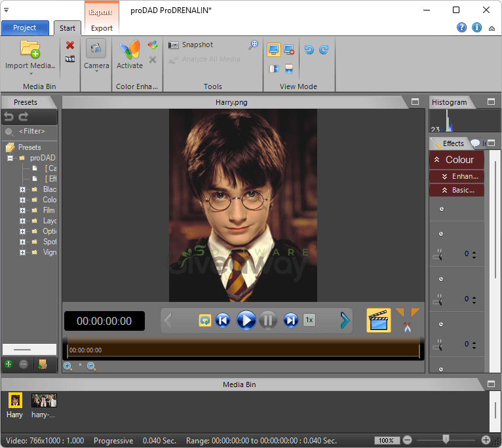
Task: Open the info about icon
Action: tap(476, 28)
